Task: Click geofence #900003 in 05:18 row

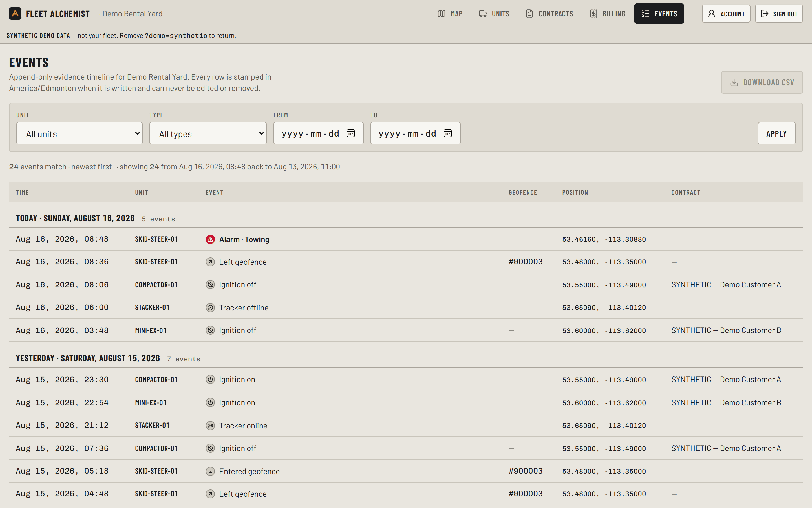Action: tap(526, 471)
